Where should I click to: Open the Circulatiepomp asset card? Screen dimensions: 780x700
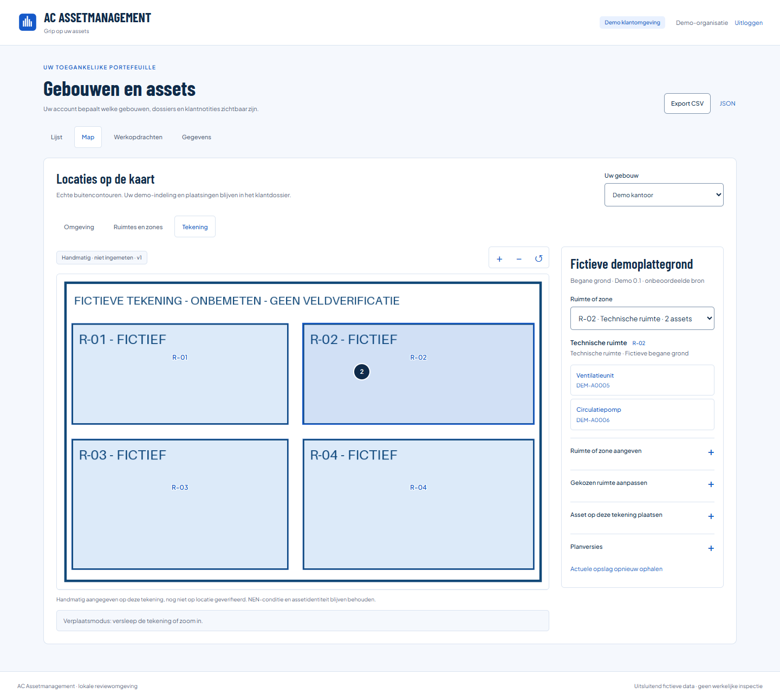coord(642,414)
